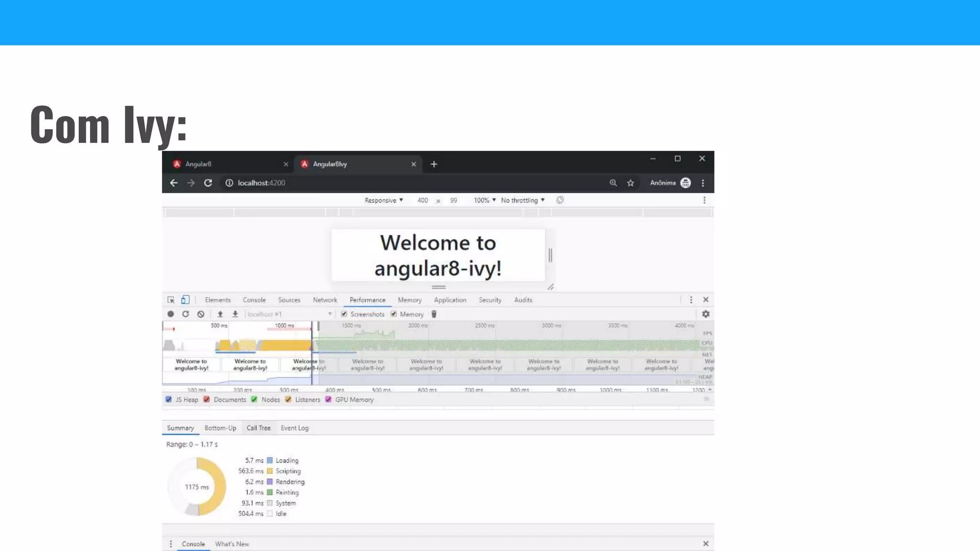980x551 pixels.
Task: Click the inspect element picker icon
Action: coord(171,300)
